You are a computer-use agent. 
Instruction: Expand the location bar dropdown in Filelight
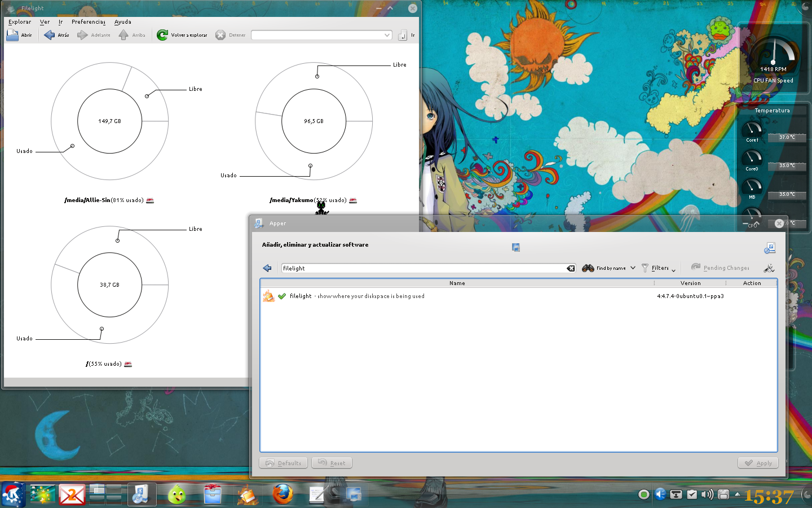point(387,34)
